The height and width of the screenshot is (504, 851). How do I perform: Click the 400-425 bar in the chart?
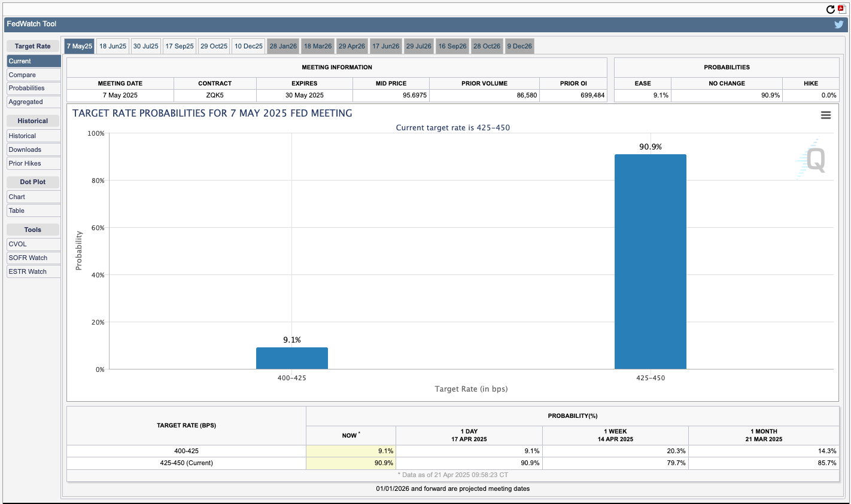(292, 358)
